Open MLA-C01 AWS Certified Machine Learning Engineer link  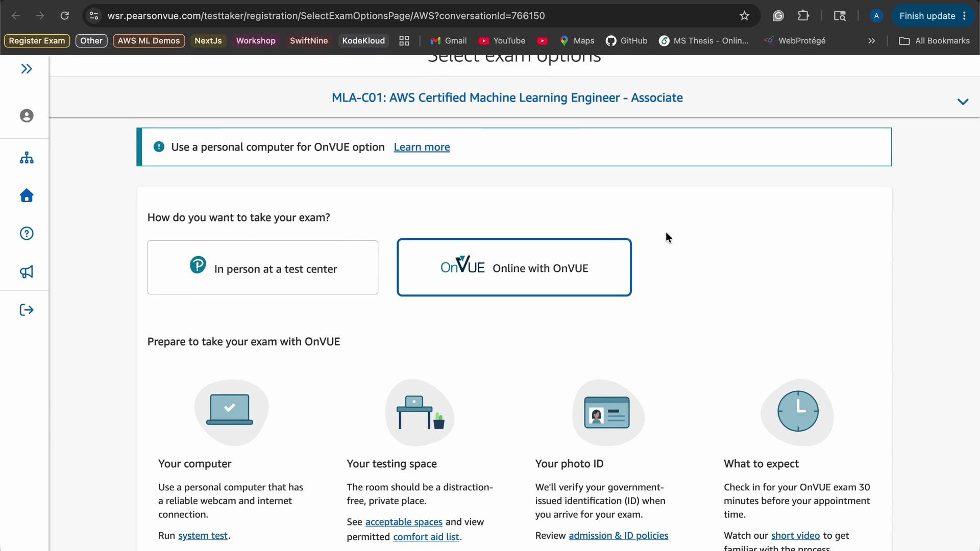[507, 97]
